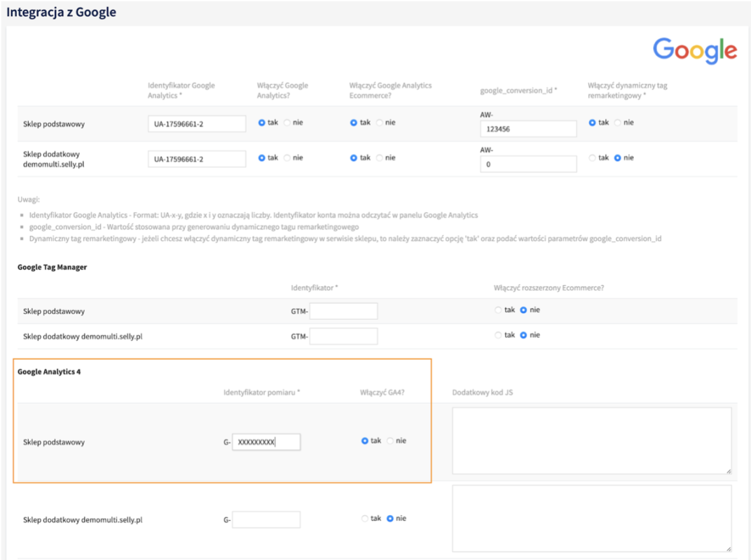Enable dynamic remarketing tag for Sklep dodatkowy
751x560 pixels.
pyautogui.click(x=593, y=157)
